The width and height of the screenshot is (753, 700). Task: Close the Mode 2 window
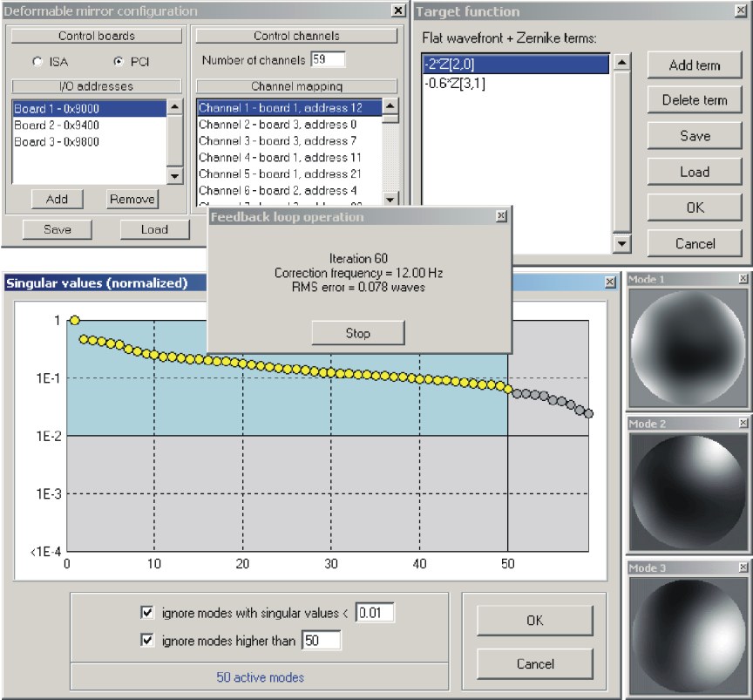tap(743, 422)
